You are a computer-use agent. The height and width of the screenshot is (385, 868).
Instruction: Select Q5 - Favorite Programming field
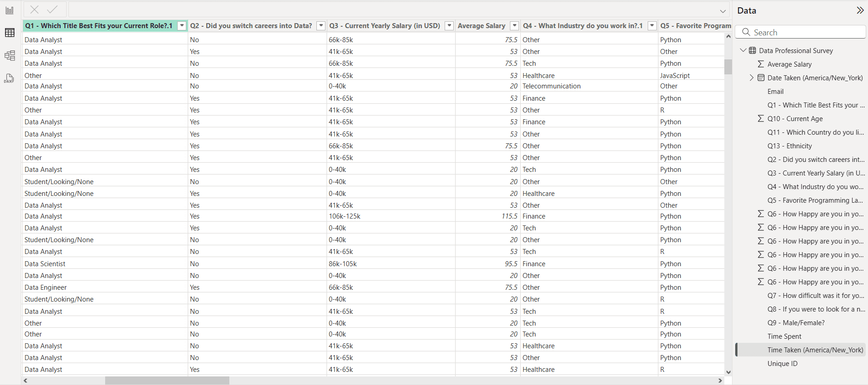(815, 200)
